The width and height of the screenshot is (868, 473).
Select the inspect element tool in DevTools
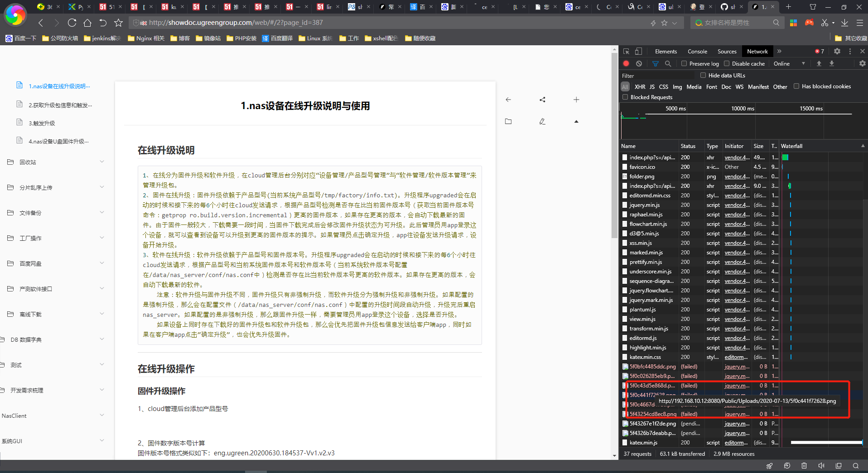pos(627,51)
